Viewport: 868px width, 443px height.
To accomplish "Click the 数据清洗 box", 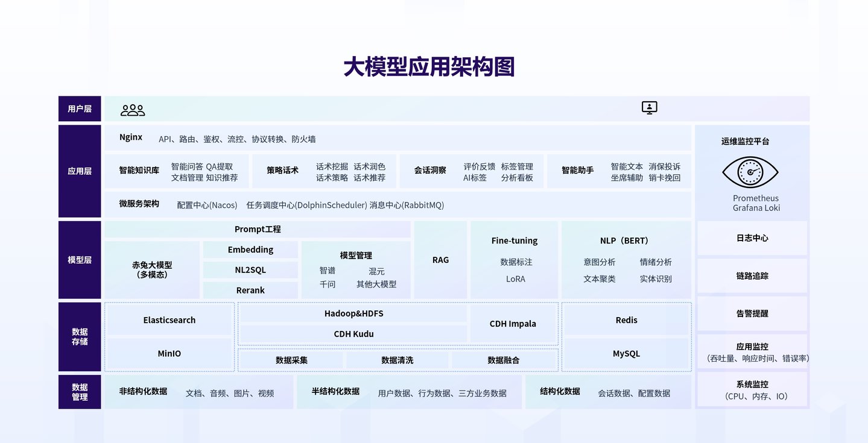I will (397, 360).
